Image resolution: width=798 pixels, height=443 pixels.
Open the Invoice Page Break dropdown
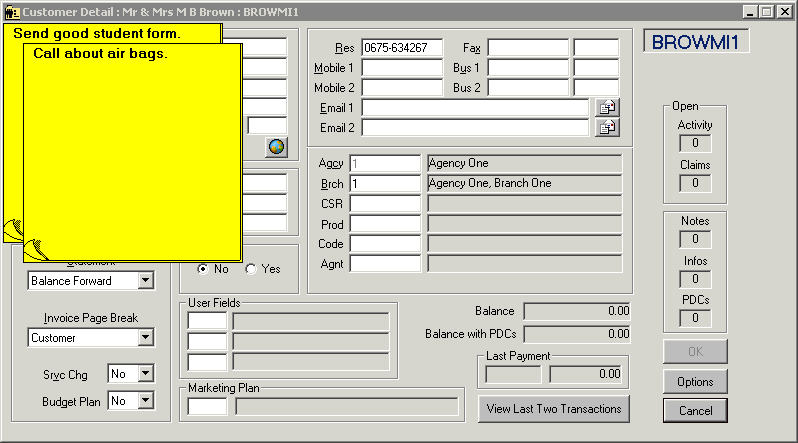[145, 338]
